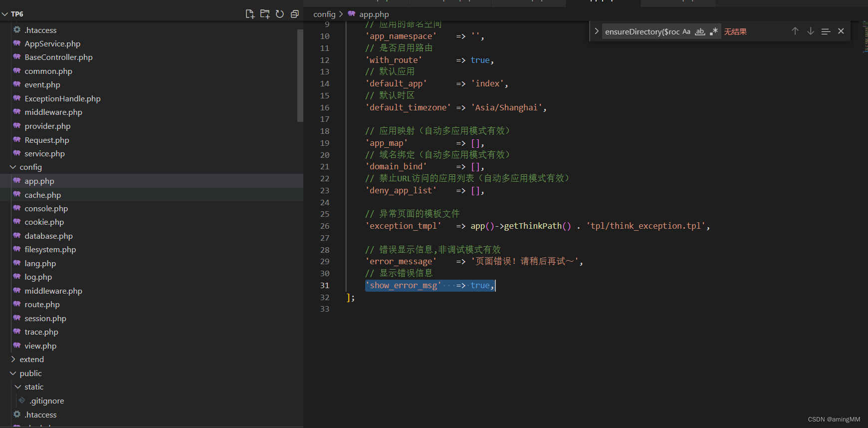Click line number 26 in gutter
This screenshot has height=428, width=868.
tap(325, 226)
